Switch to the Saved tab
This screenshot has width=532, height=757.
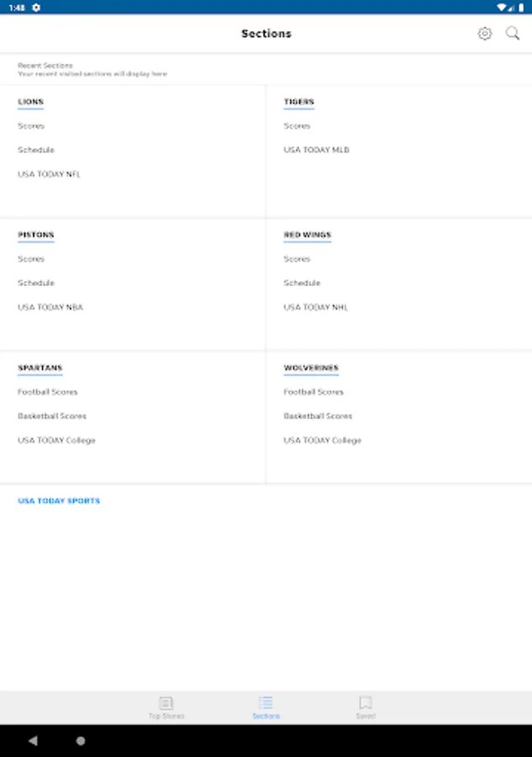pos(366,707)
